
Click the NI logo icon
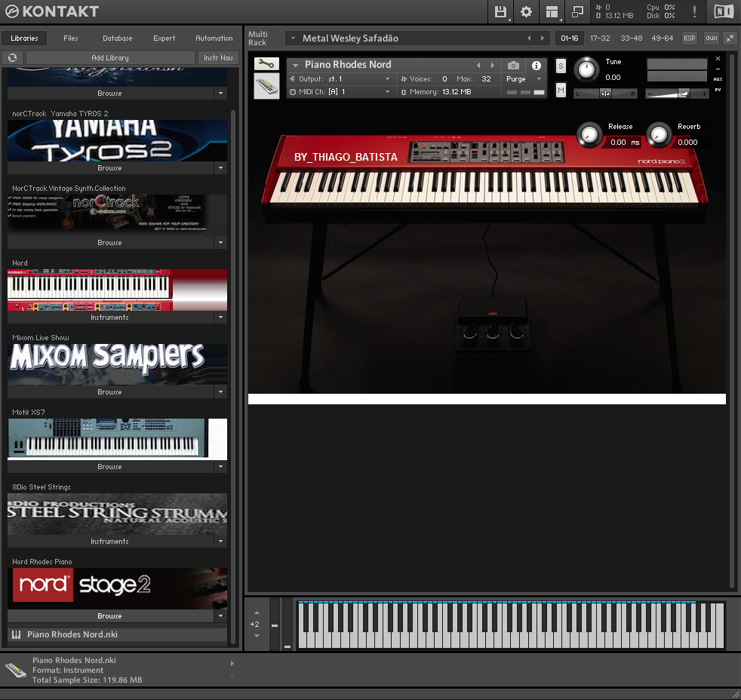click(724, 11)
